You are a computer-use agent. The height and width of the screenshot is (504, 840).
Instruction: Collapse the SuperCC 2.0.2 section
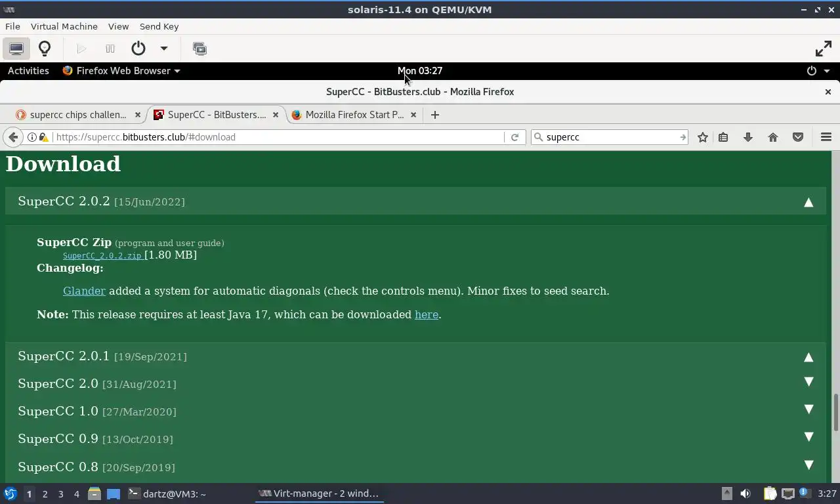(x=808, y=202)
